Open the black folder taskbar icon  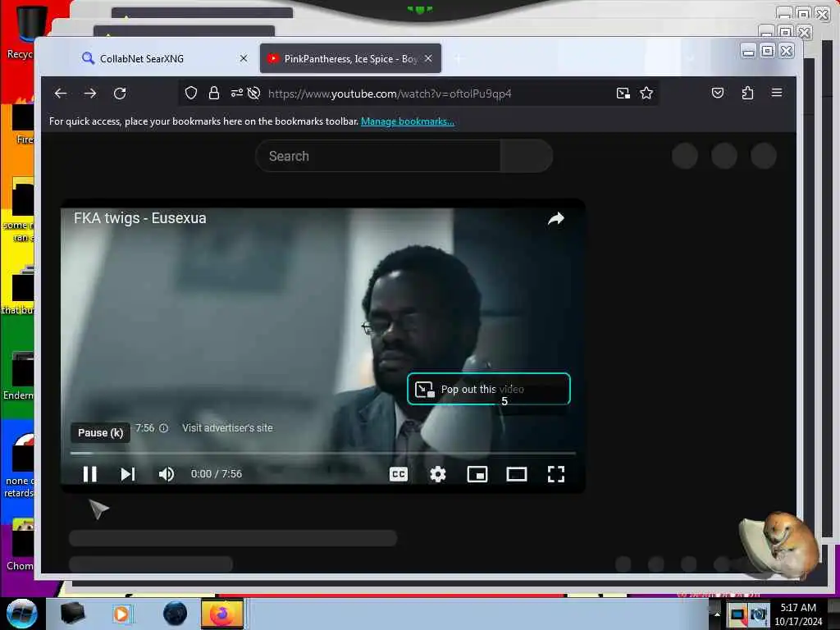click(72, 614)
